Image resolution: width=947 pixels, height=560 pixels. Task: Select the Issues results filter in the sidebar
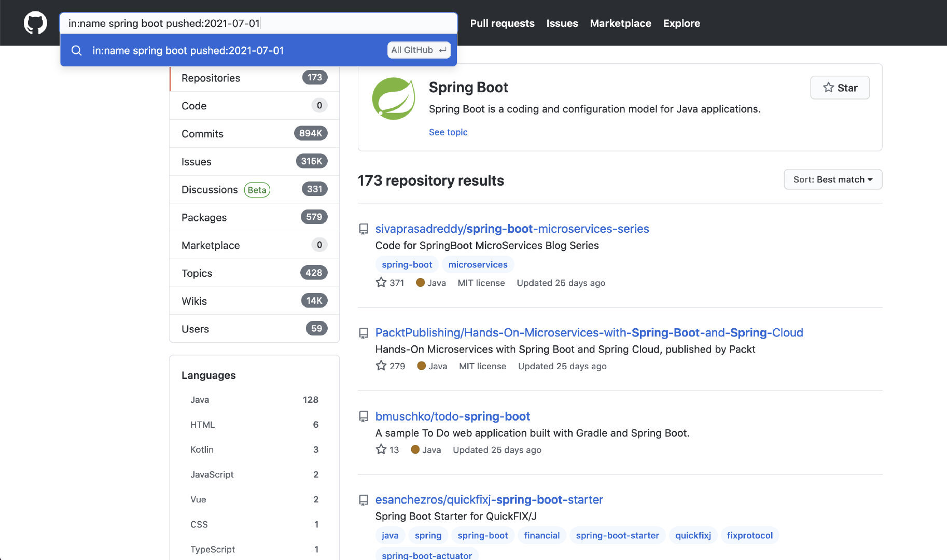[255, 162]
